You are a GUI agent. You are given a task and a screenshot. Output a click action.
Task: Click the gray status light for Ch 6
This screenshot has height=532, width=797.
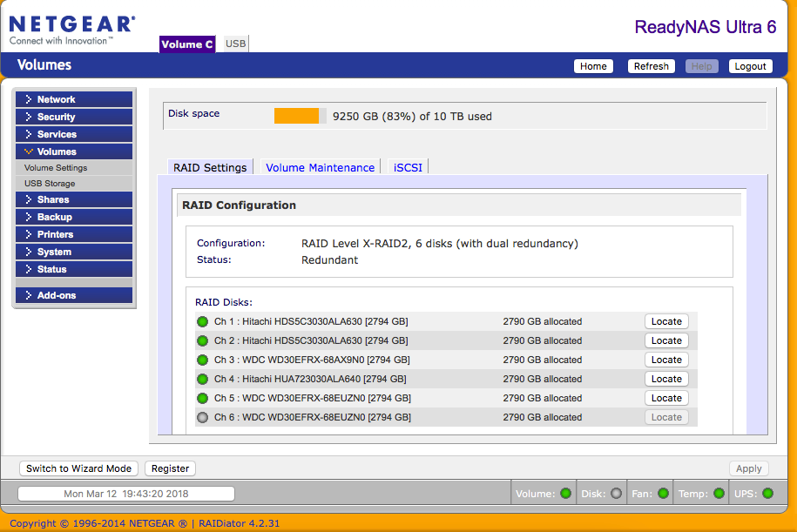[x=203, y=418]
